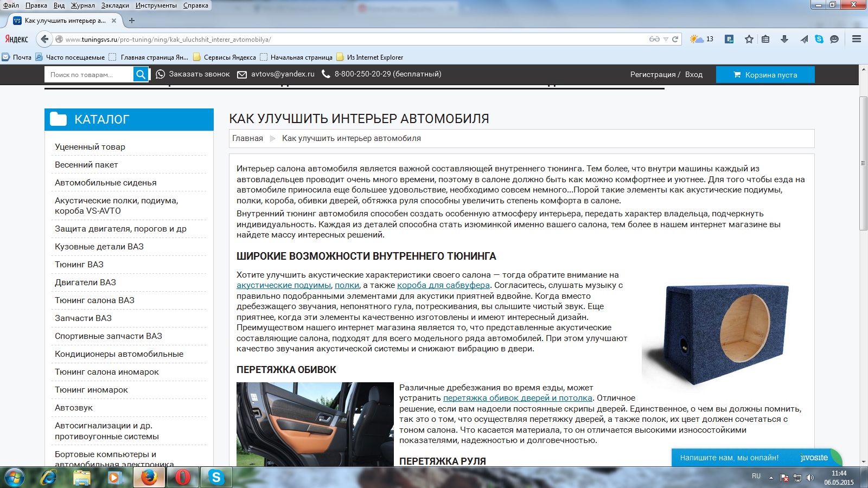868x488 pixels.
Task: Open reader view glasses icon
Action: [x=654, y=39]
